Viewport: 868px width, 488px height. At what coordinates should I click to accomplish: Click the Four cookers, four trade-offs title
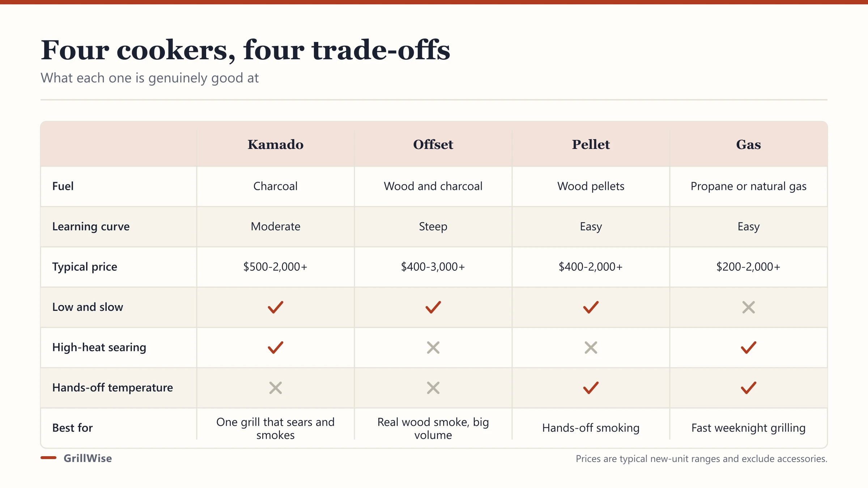[x=245, y=50]
